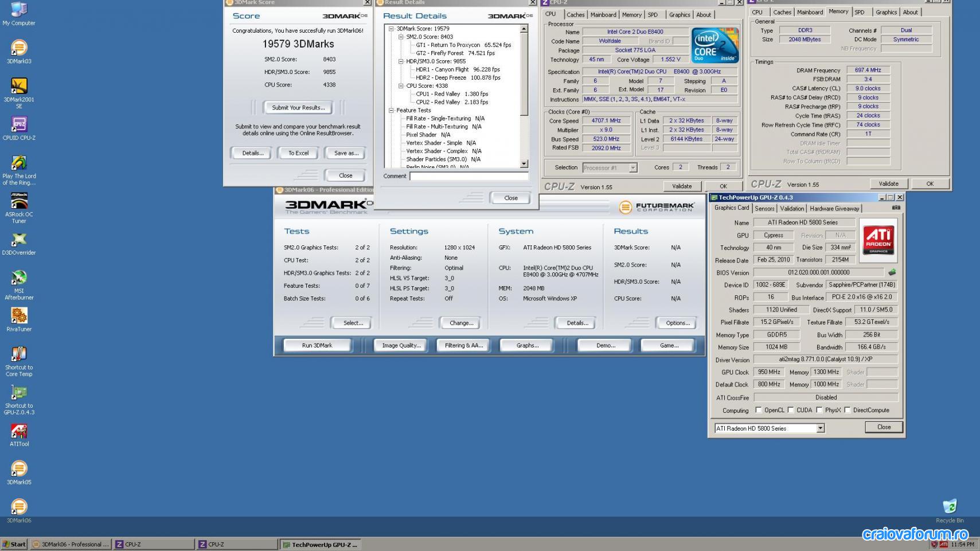Open Mainboard tab in left CPU-Z window
The width and height of the screenshot is (980, 551).
point(603,15)
